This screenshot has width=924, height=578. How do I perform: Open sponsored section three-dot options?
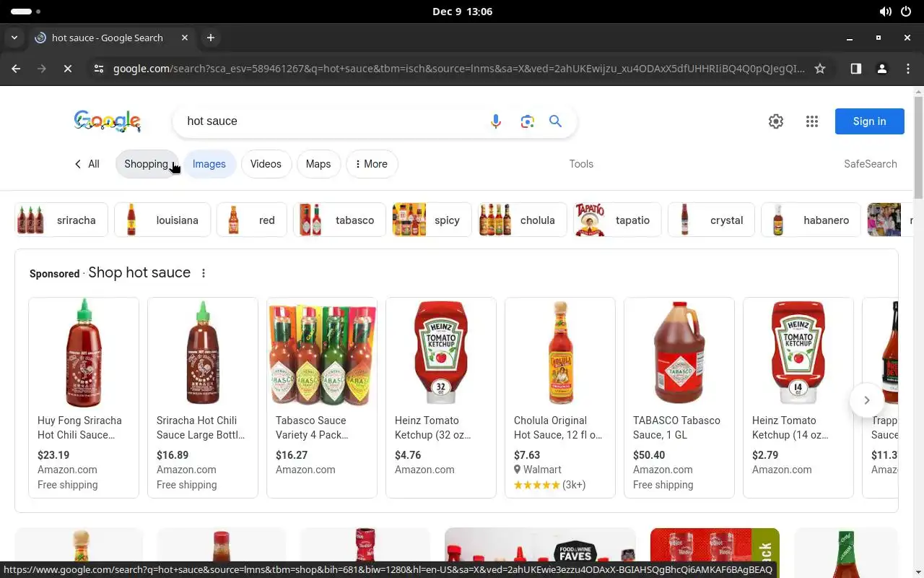tap(204, 273)
